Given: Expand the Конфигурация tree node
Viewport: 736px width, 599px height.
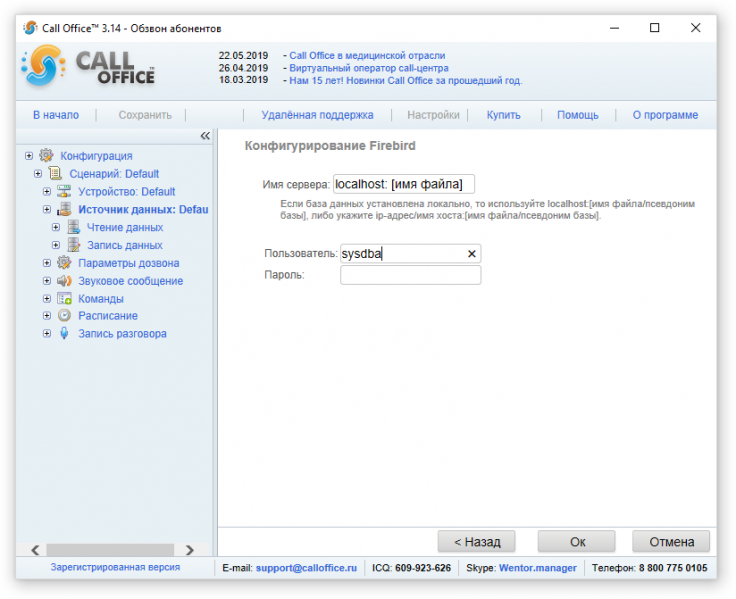Looking at the screenshot, I should (29, 155).
